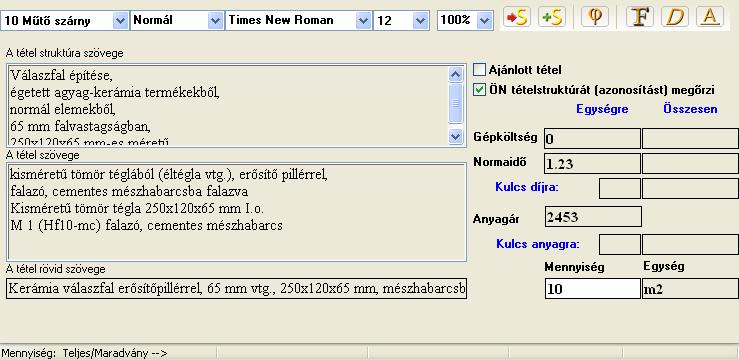The height and width of the screenshot is (360, 739).
Task: Click the Kulcs anyagra first field
Action: click(x=620, y=245)
